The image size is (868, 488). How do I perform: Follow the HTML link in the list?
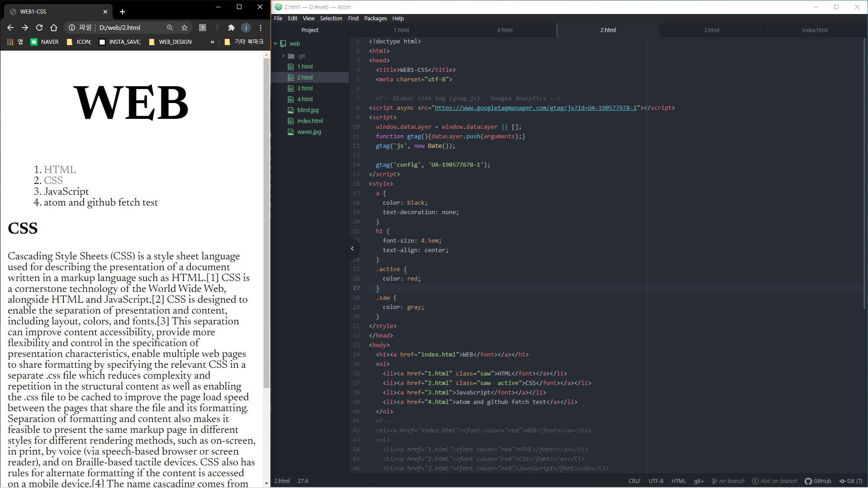[60, 170]
